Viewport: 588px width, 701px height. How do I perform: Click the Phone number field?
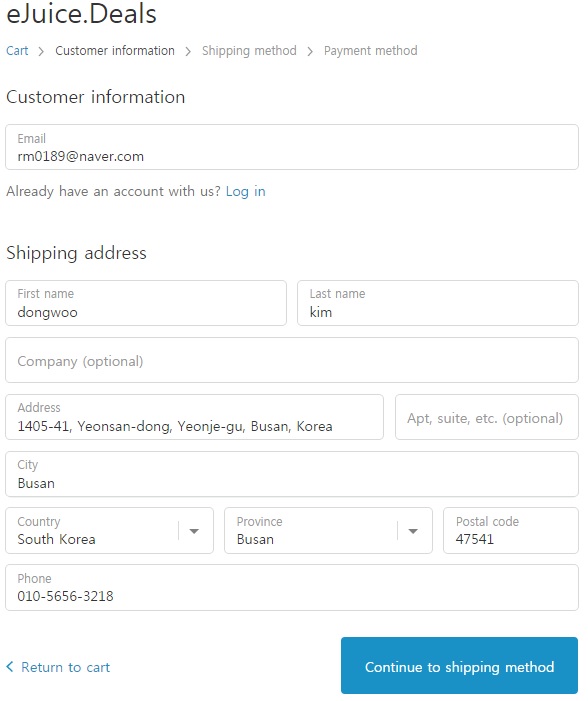292,587
